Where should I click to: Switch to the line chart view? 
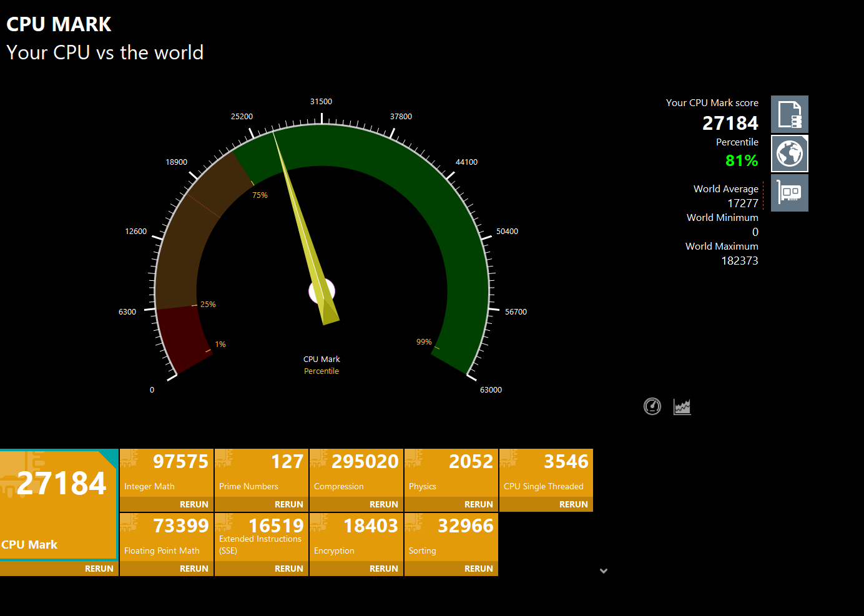point(682,407)
